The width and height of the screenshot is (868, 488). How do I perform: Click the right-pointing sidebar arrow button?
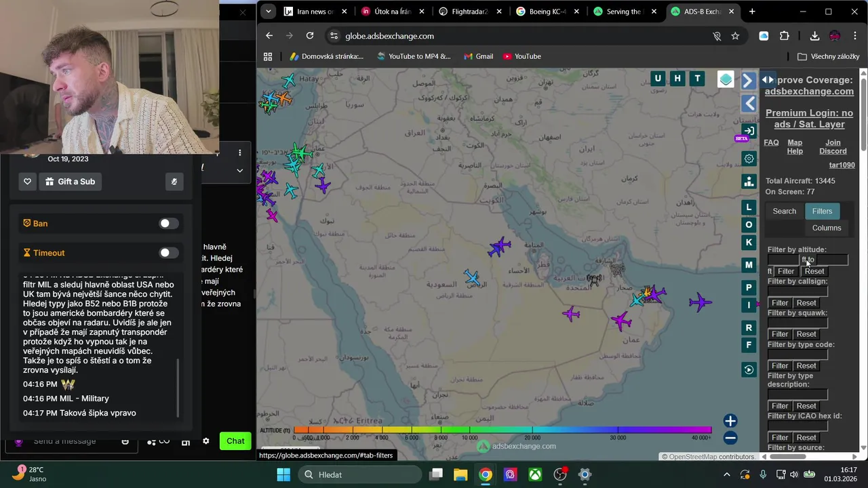(749, 81)
